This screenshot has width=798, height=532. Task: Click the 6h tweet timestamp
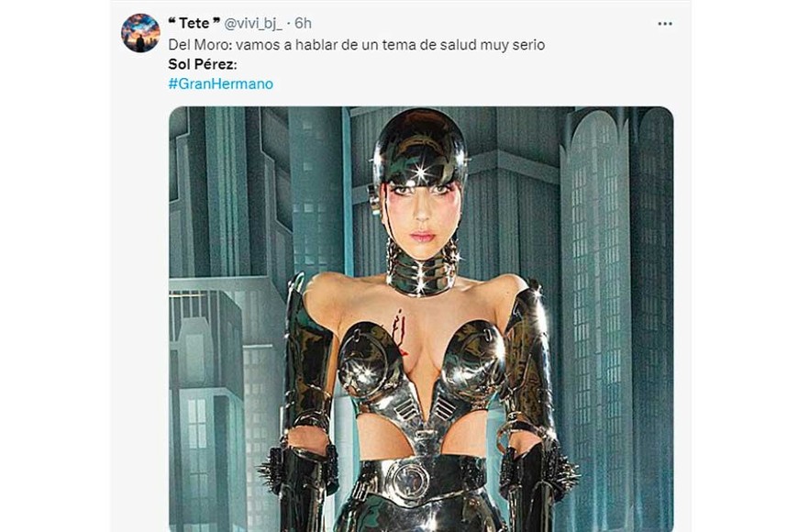[x=303, y=24]
